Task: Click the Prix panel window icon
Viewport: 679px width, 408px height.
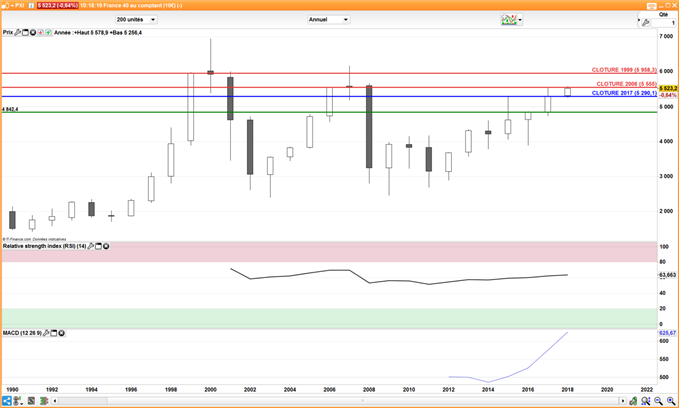Action: (25, 32)
